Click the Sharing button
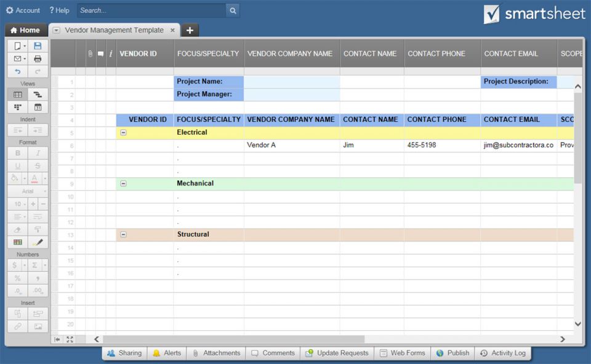591x364 pixels. (x=124, y=353)
